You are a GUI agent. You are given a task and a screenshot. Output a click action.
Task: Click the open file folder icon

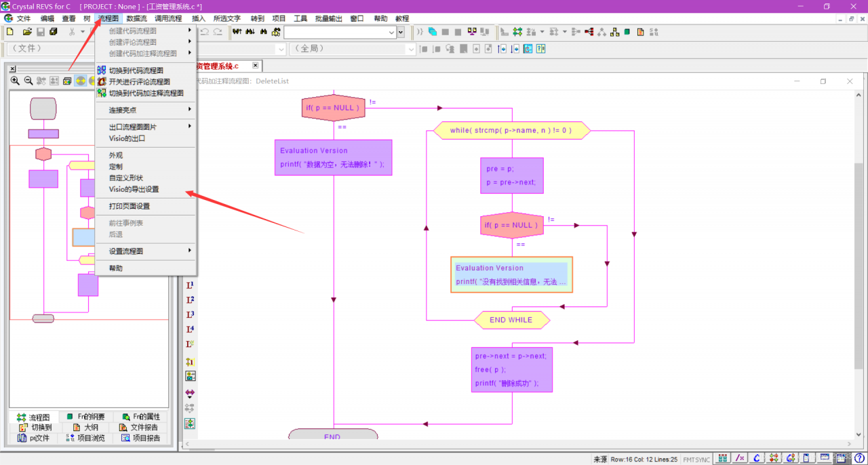coord(27,32)
